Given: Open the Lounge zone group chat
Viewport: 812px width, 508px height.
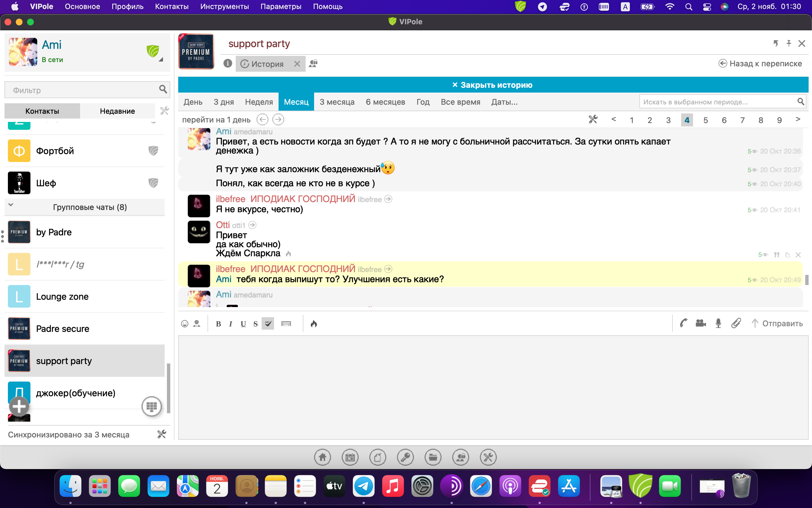Looking at the screenshot, I should 85,297.
